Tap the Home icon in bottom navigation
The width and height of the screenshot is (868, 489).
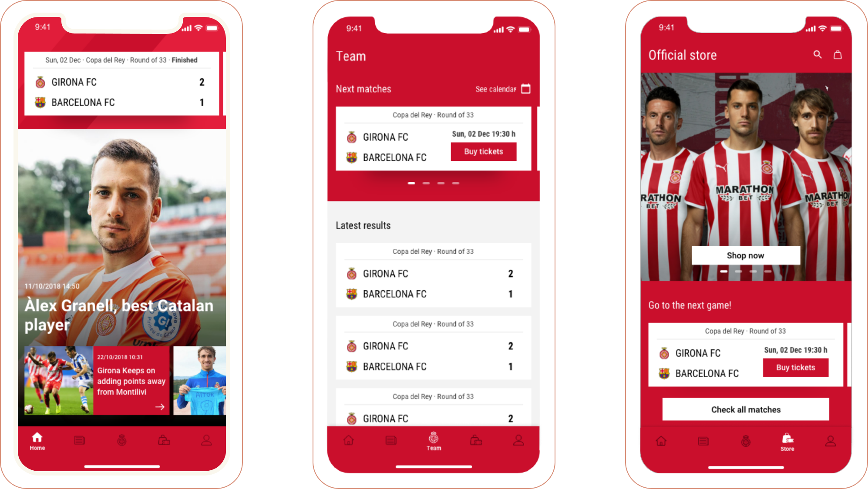point(37,439)
